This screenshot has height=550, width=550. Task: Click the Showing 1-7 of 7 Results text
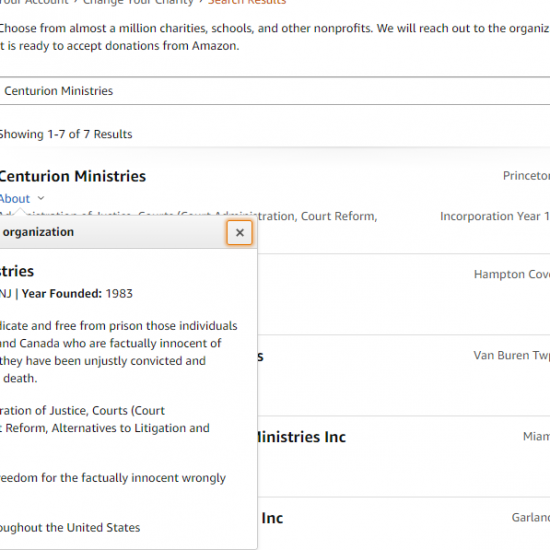[x=66, y=134]
